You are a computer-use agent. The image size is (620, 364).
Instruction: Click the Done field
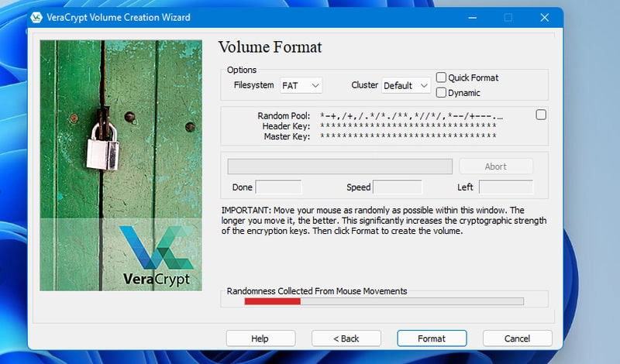(x=278, y=187)
